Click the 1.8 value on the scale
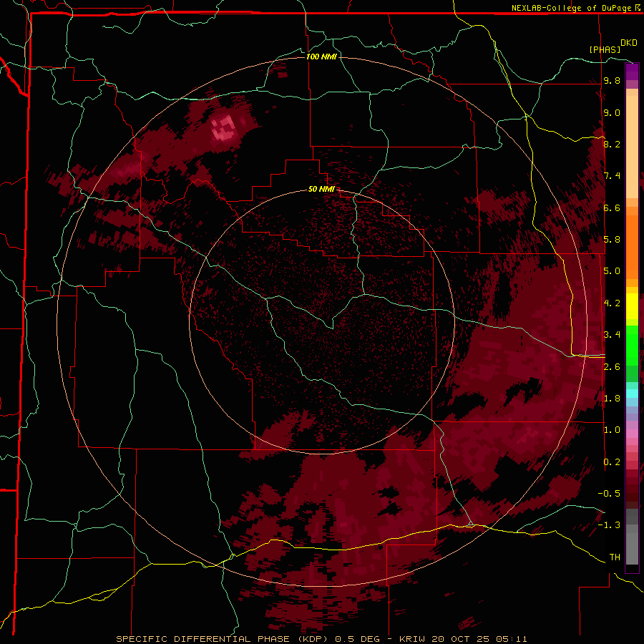Viewport: 644px width, 644px height. (x=612, y=399)
